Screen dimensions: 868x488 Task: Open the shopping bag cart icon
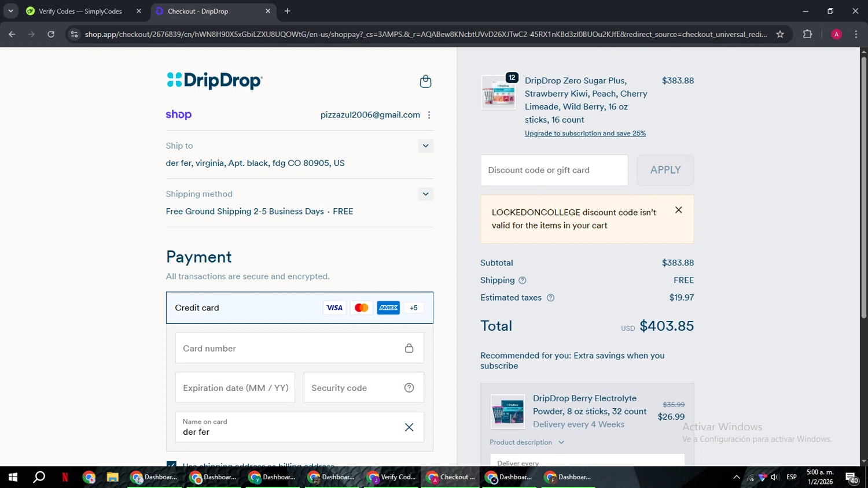tap(425, 82)
